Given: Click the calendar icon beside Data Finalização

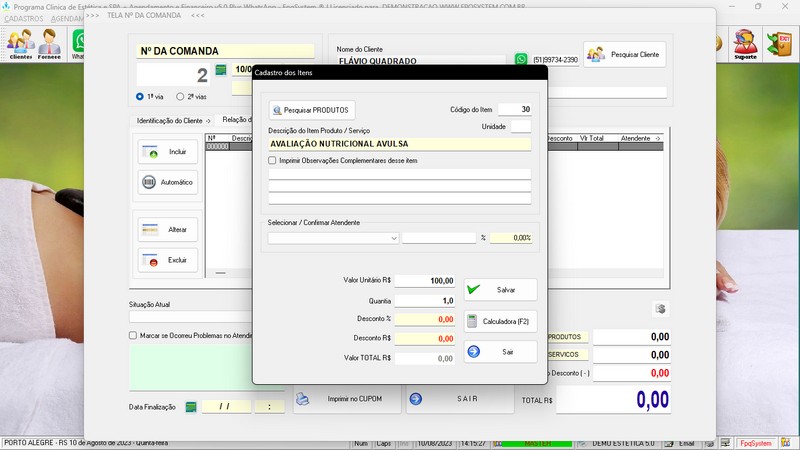Looking at the screenshot, I should [x=191, y=407].
